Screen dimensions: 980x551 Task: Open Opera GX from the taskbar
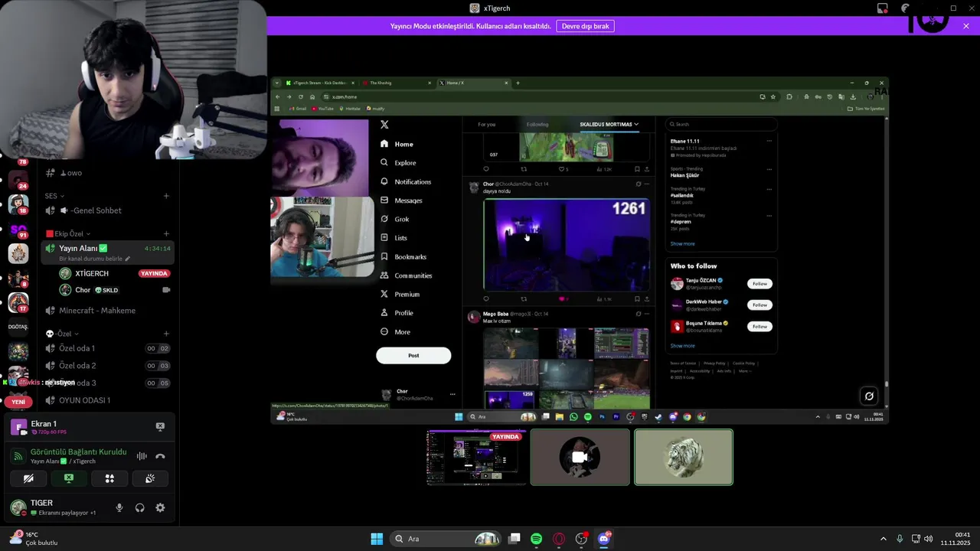click(559, 539)
